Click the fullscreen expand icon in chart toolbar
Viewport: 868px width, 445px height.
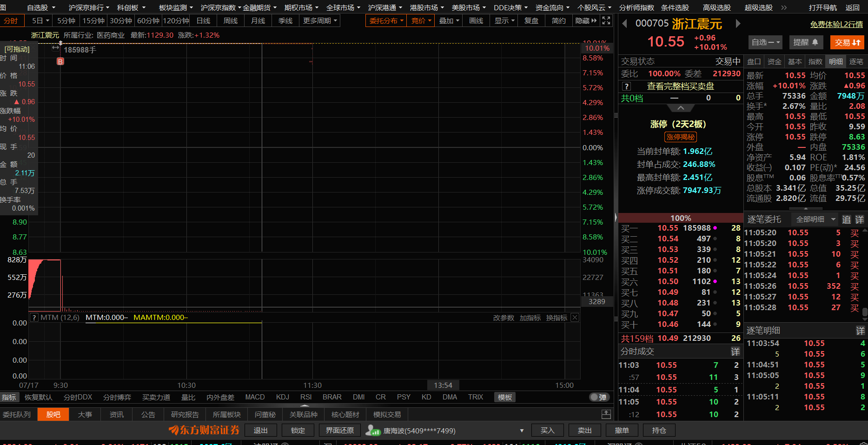(606, 20)
